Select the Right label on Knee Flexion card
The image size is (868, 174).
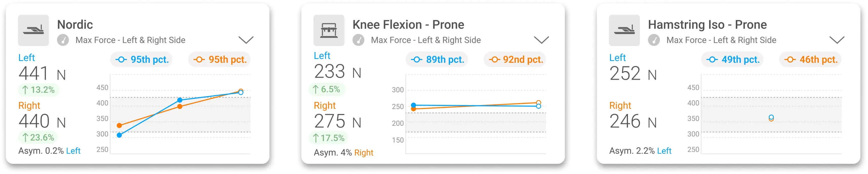tap(325, 105)
